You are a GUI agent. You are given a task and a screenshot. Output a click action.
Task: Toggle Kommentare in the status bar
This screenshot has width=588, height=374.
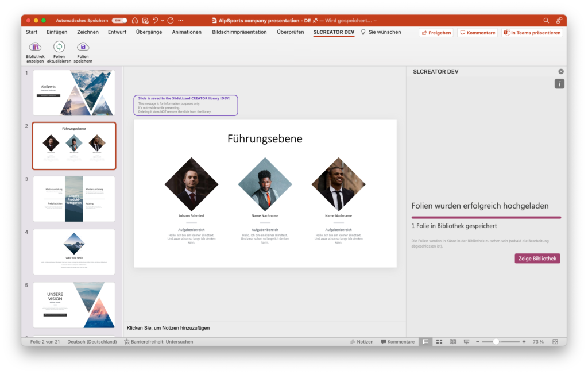tap(398, 342)
